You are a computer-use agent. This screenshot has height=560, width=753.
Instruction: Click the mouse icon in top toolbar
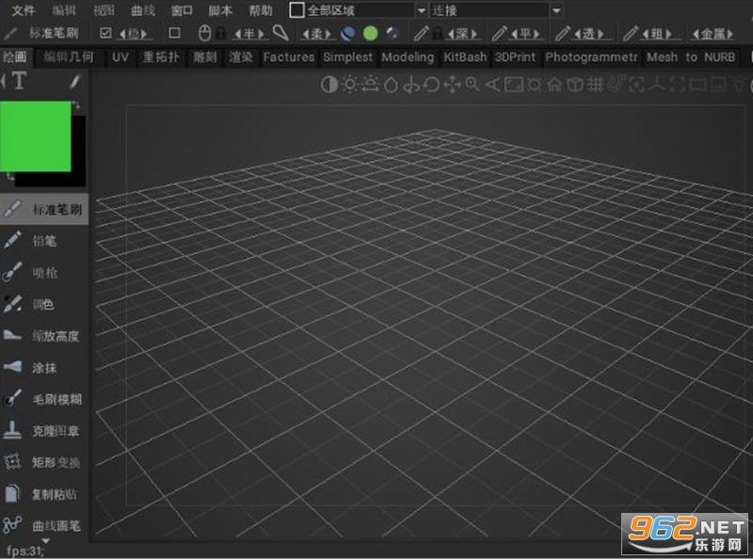[x=204, y=33]
